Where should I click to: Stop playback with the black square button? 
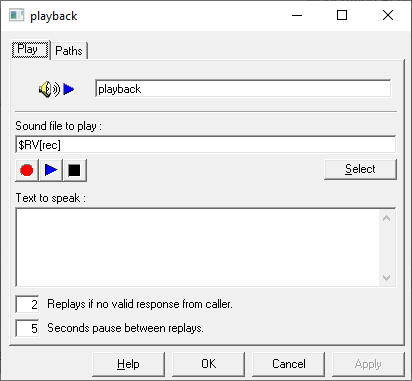(x=75, y=170)
